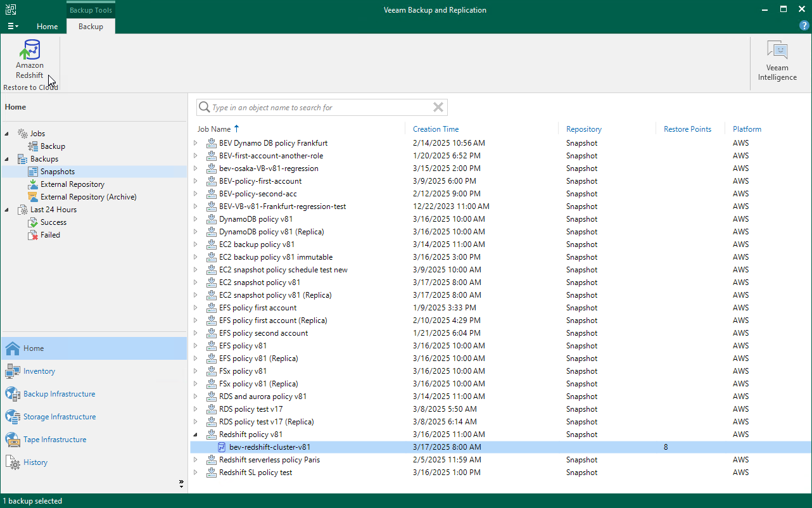The width and height of the screenshot is (812, 508).
Task: Select RDS policy test v17 (Replica)
Action: (266, 422)
